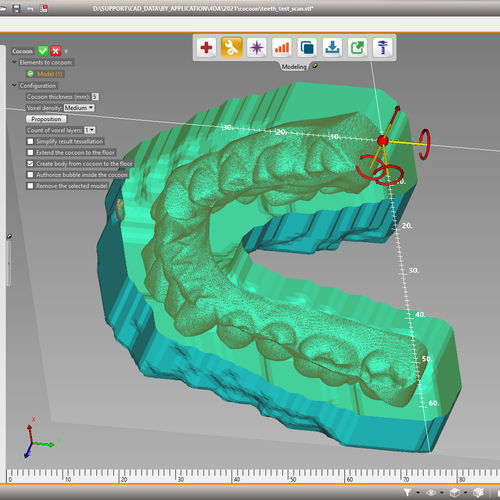The width and height of the screenshot is (500, 500).
Task: Click the Elements to cocoon label
Action: pyautogui.click(x=46, y=62)
